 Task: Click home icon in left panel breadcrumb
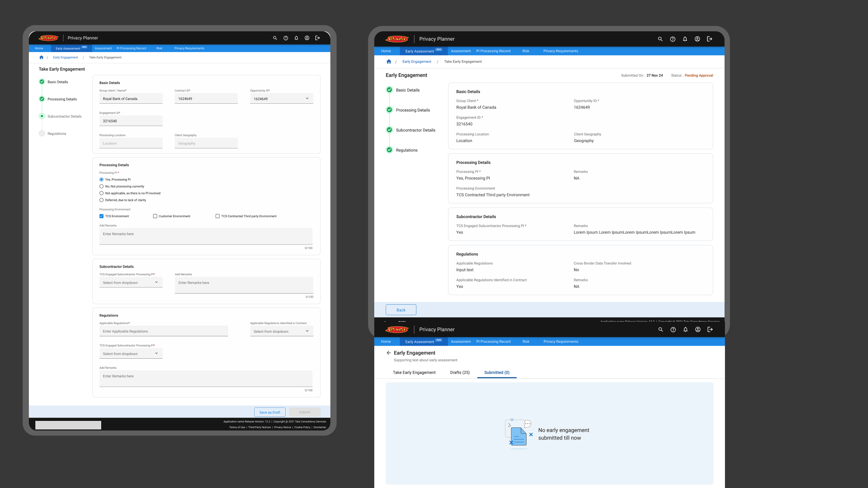41,57
